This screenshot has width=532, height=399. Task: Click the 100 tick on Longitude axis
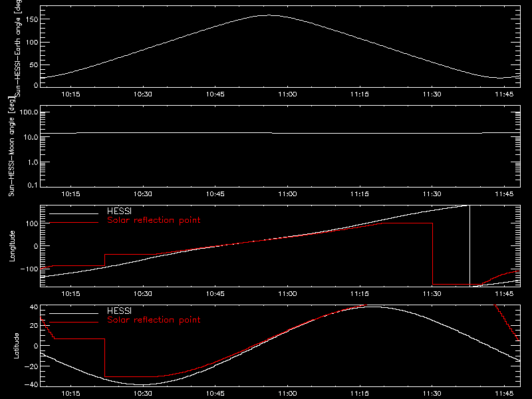[32, 223]
